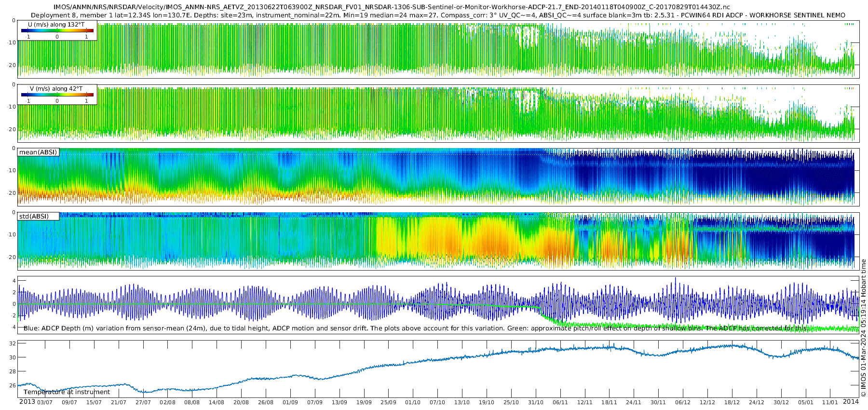868x410 pixels.
Task: Click the 26/08 date tick label
Action: (x=266, y=402)
